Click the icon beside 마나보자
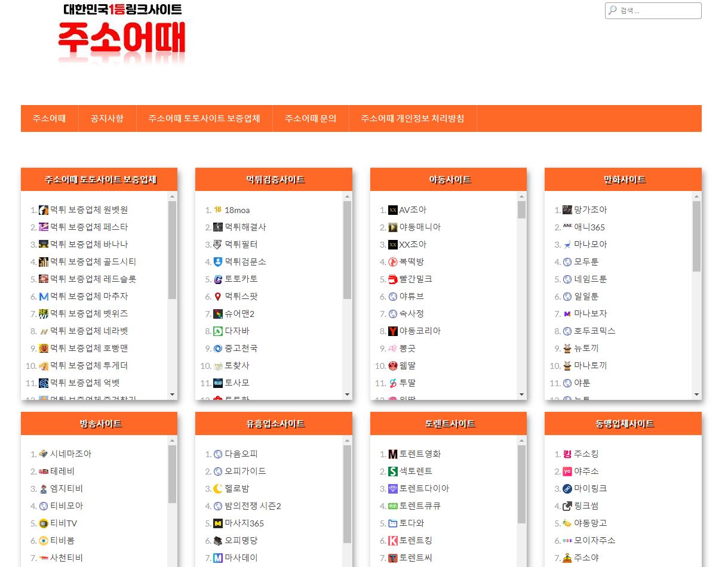This screenshot has width=728, height=567. [x=567, y=314]
